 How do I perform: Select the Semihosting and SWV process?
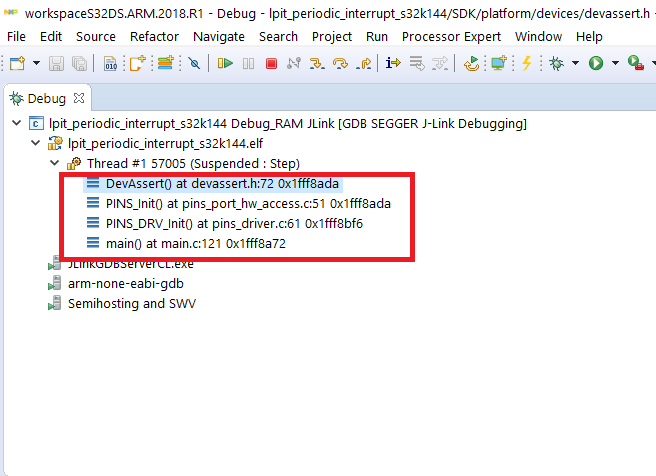point(132,304)
